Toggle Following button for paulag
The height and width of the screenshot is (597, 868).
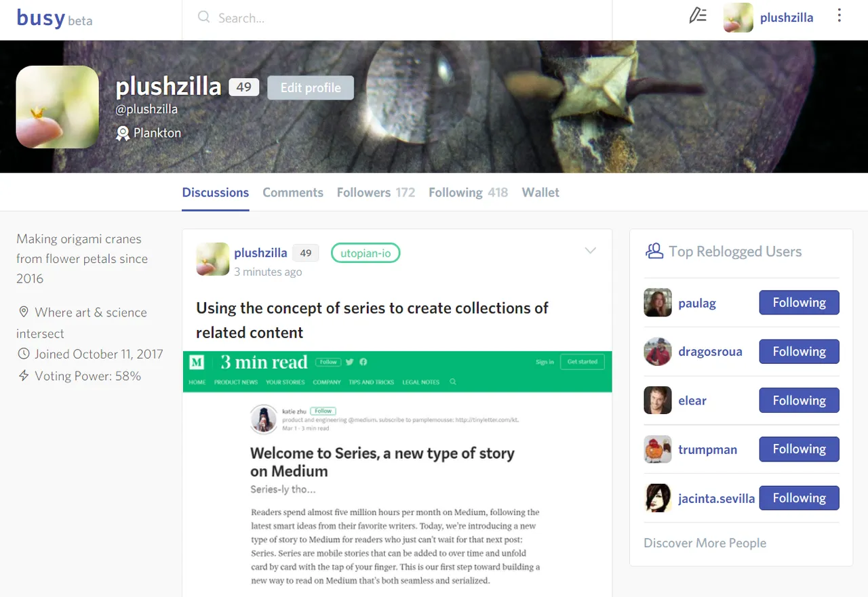(799, 303)
